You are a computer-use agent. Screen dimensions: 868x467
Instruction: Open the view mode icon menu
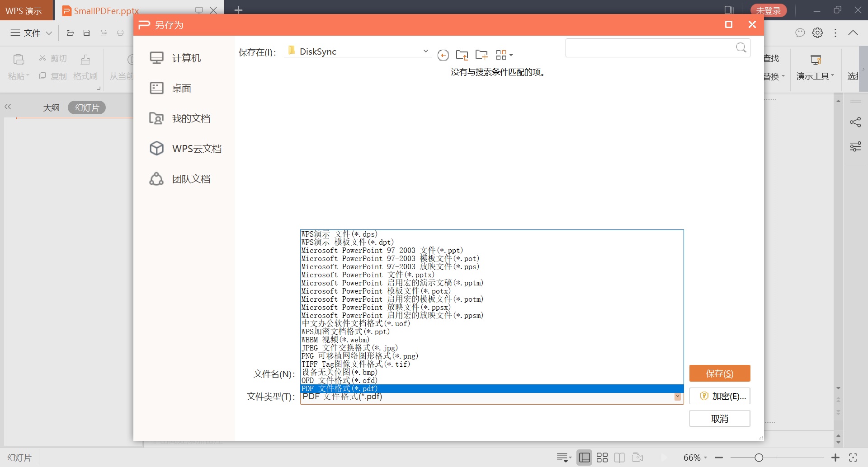pyautogui.click(x=504, y=55)
